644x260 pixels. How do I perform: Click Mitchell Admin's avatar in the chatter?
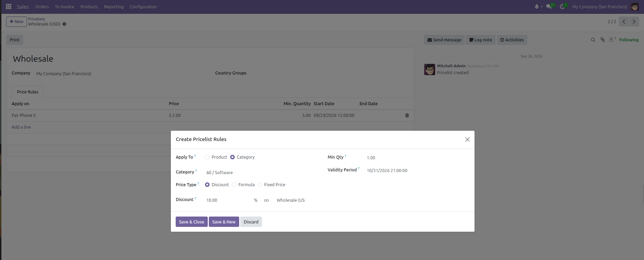(x=430, y=69)
